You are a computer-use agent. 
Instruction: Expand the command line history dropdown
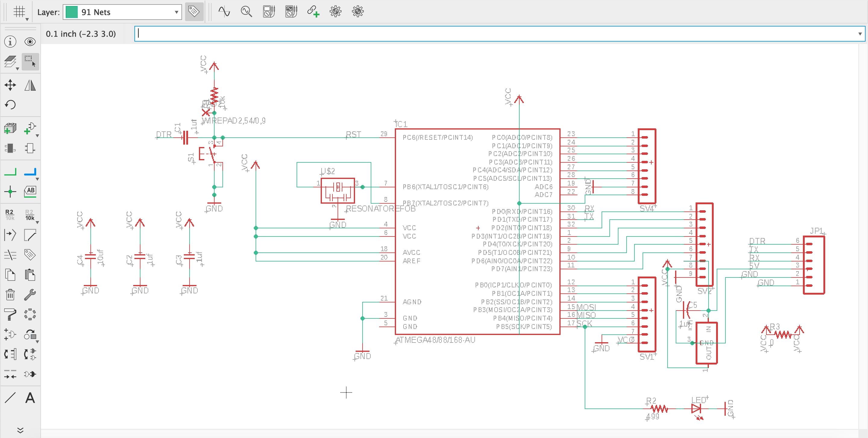[x=860, y=34]
